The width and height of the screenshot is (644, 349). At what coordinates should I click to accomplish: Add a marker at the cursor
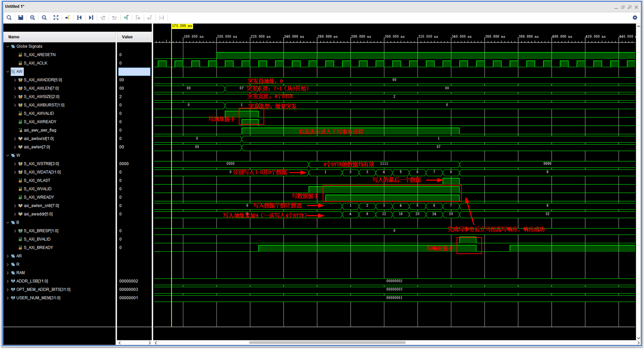[x=126, y=17]
